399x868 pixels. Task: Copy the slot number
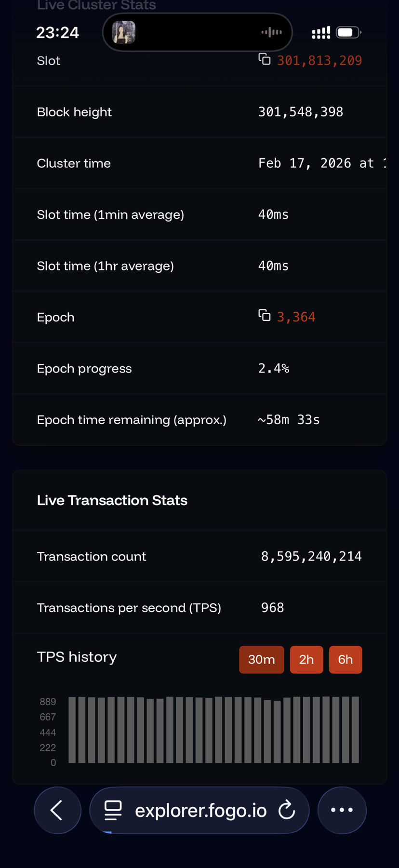265,59
